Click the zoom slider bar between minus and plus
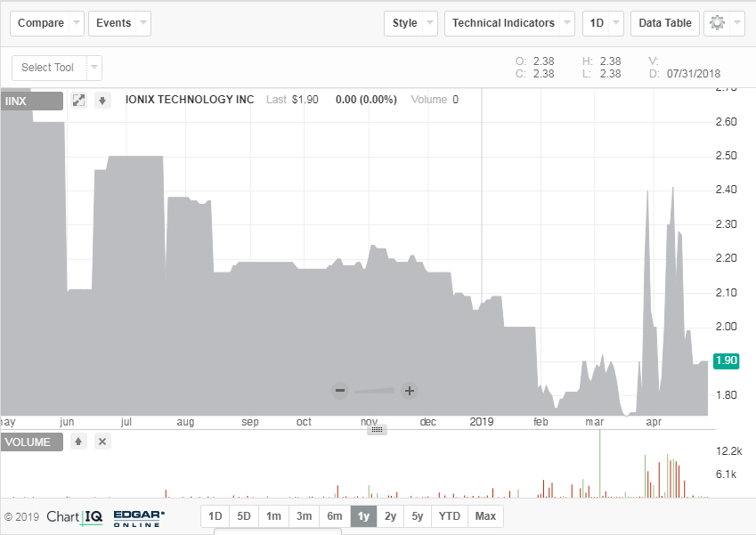Viewport: 756px width, 535px height. [x=375, y=391]
